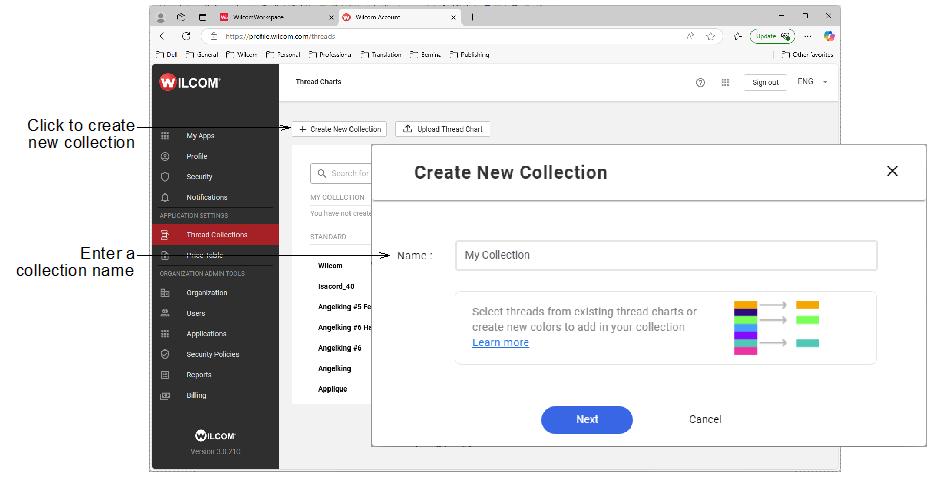Open the Other favorites folder
The height and width of the screenshot is (478, 932).
coord(807,54)
